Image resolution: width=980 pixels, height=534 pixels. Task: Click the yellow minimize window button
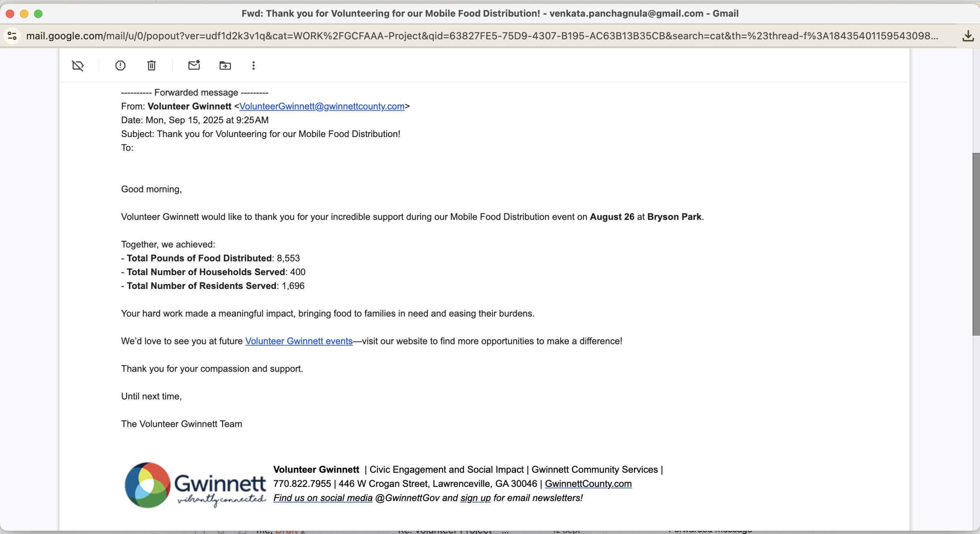tap(24, 14)
